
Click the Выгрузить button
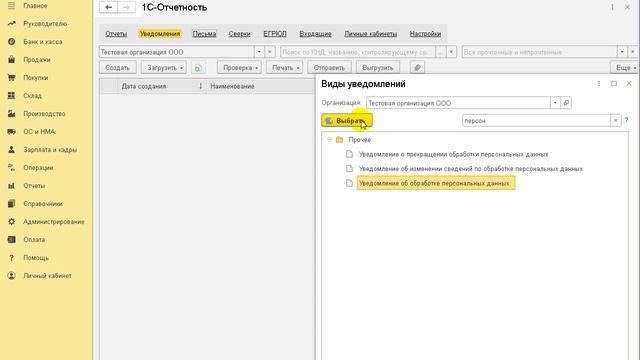pos(378,68)
